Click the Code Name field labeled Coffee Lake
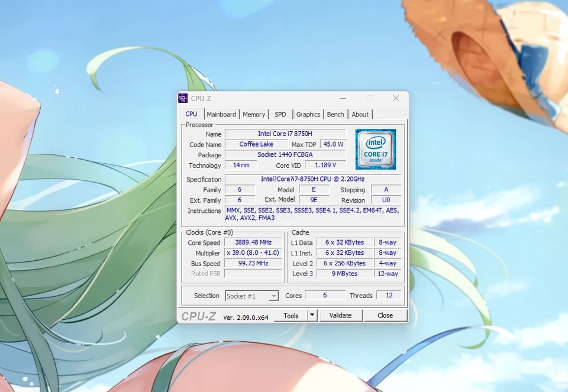This screenshot has width=568, height=392. [257, 144]
